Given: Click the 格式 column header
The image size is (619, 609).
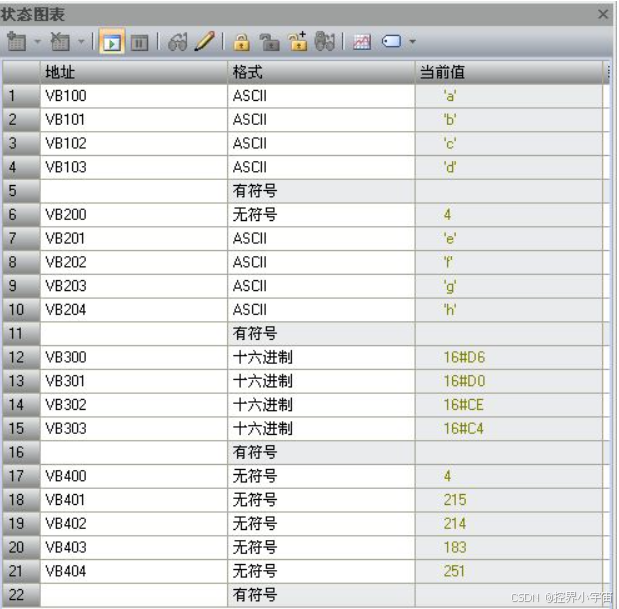Looking at the screenshot, I should click(321, 72).
